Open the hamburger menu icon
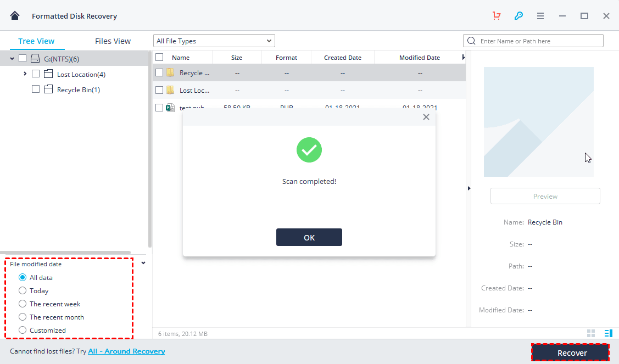This screenshot has width=619, height=364. pos(540,16)
